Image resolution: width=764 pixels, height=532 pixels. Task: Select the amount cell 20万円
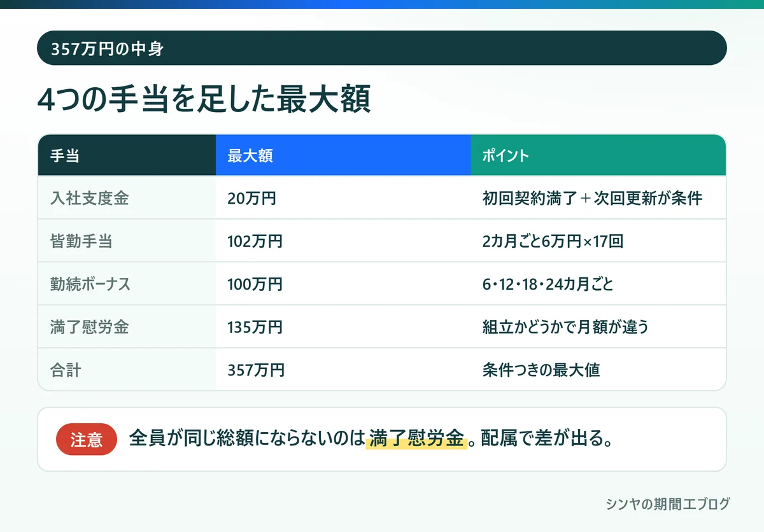[x=343, y=198]
